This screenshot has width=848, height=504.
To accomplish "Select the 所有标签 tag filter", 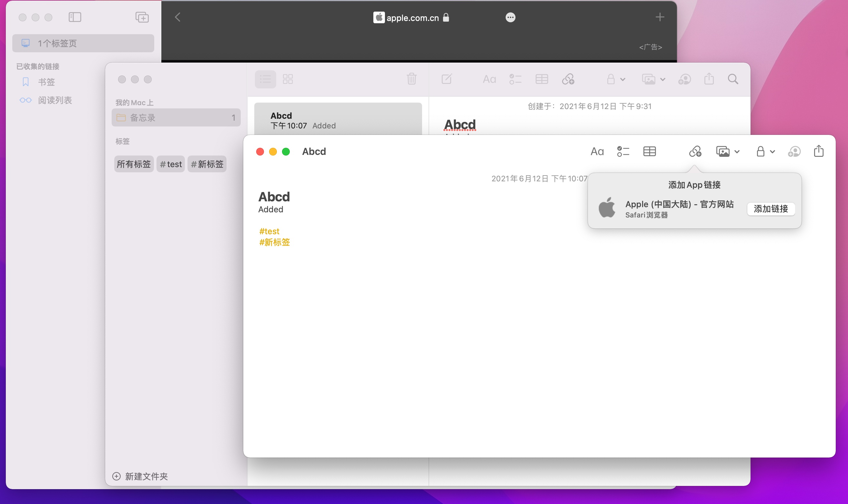I will coord(134,164).
